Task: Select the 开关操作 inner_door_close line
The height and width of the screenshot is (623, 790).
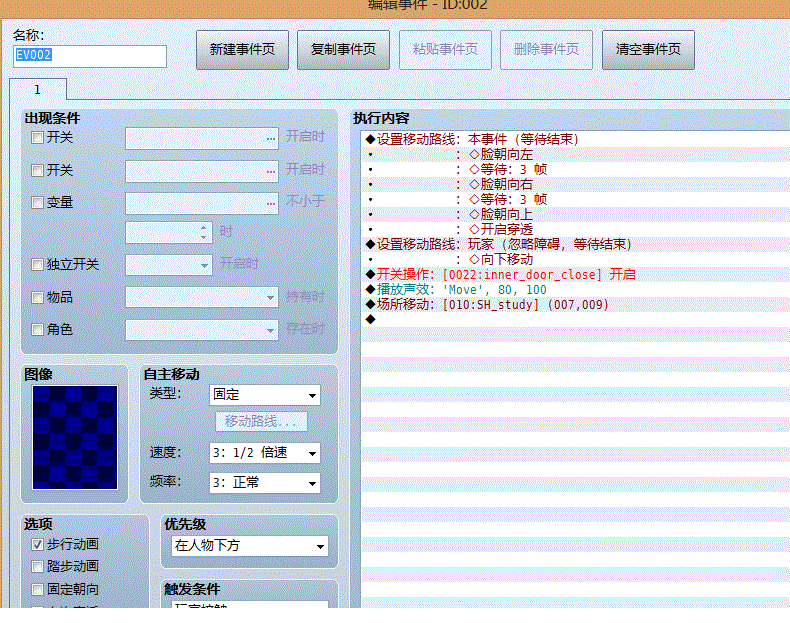Action: point(575,274)
